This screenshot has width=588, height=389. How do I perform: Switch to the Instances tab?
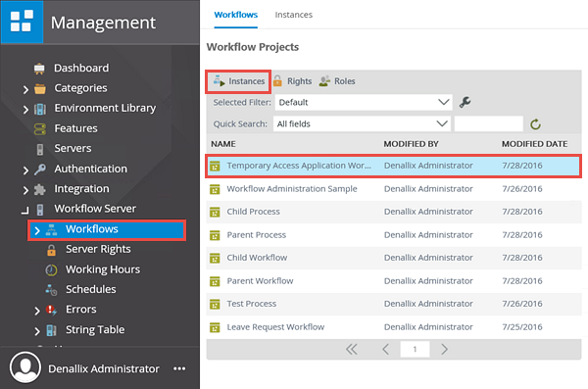point(294,15)
